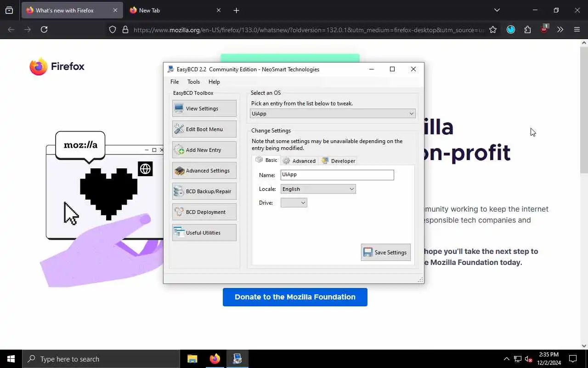This screenshot has width=588, height=368.
Task: Open File Explorer from the taskbar
Action: click(192, 359)
